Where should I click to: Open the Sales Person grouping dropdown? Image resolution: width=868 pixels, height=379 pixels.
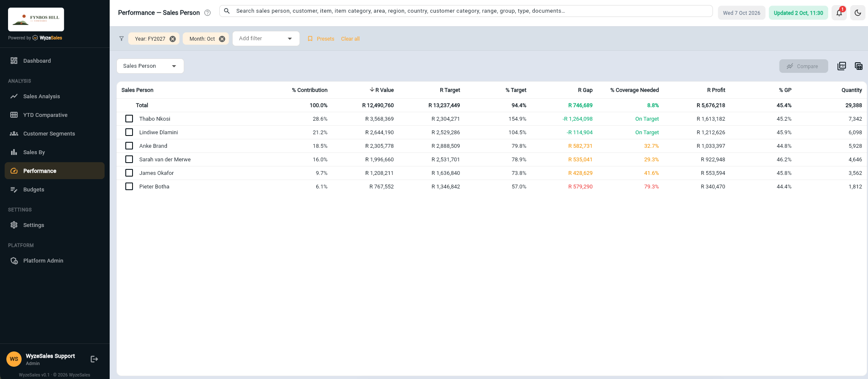(150, 66)
